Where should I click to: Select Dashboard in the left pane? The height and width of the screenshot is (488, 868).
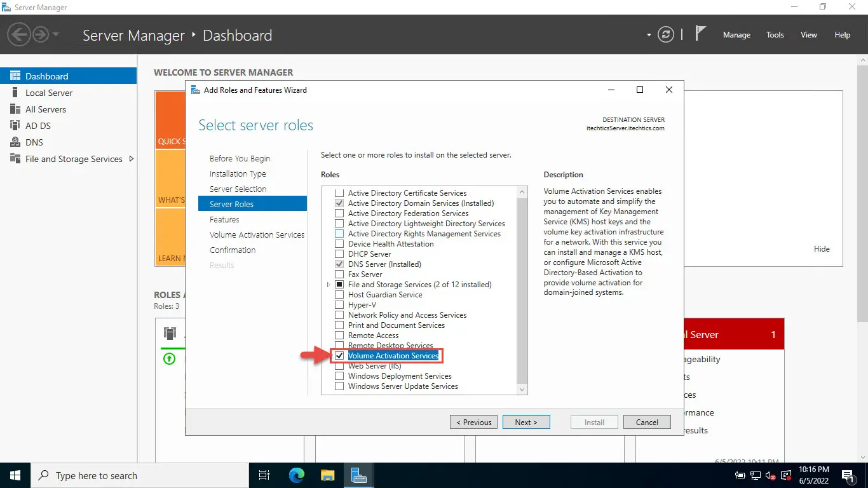point(68,76)
